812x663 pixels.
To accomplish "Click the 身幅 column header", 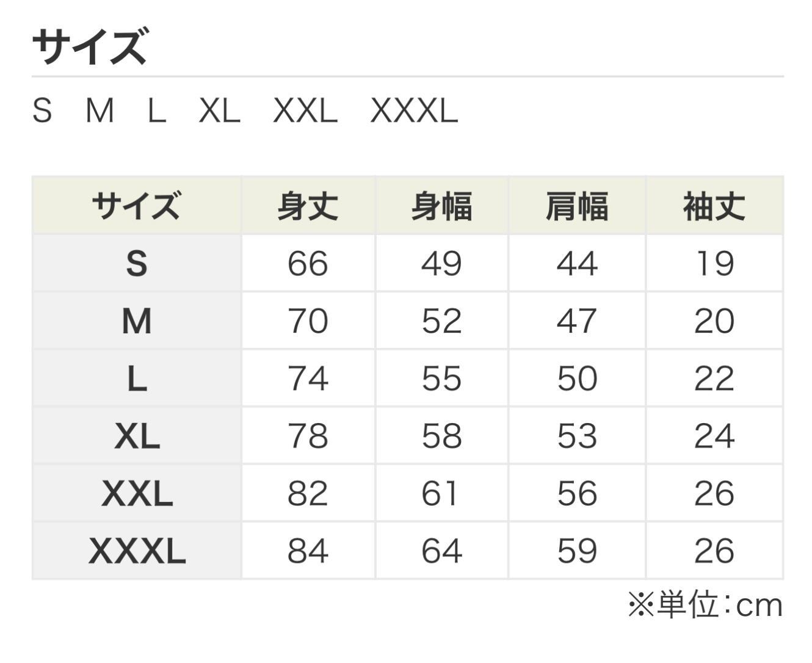I will pyautogui.click(x=442, y=206).
